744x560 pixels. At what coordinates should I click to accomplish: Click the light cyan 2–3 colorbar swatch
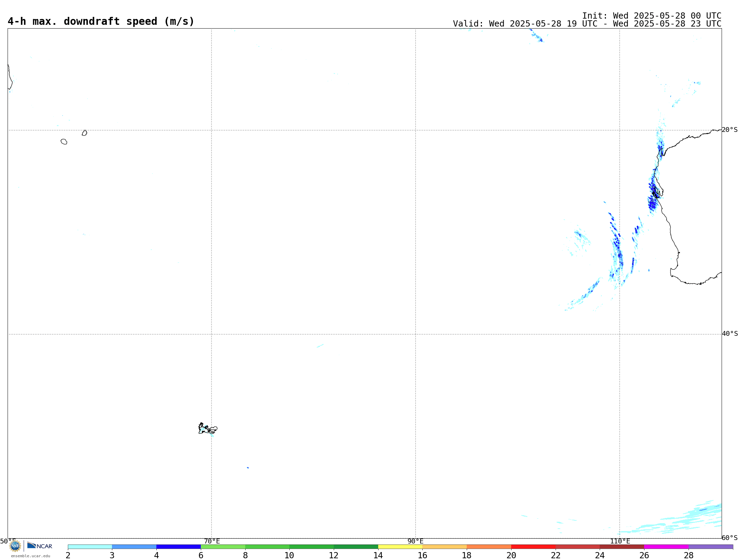[x=90, y=547]
